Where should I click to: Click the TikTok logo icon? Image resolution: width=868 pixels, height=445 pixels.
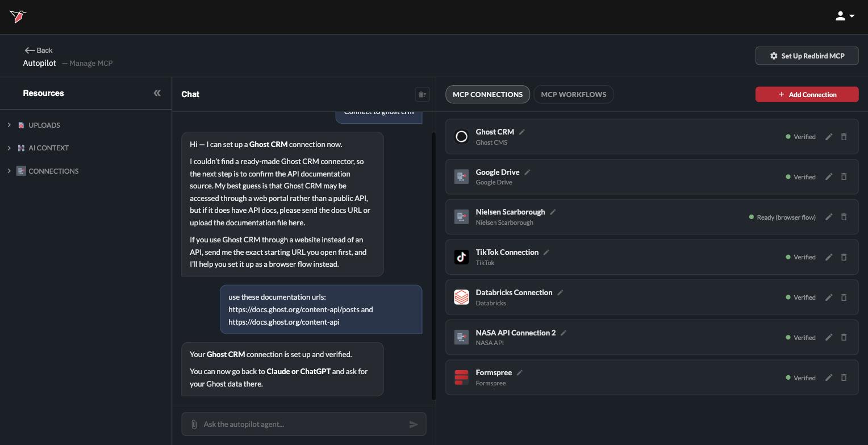coord(461,257)
